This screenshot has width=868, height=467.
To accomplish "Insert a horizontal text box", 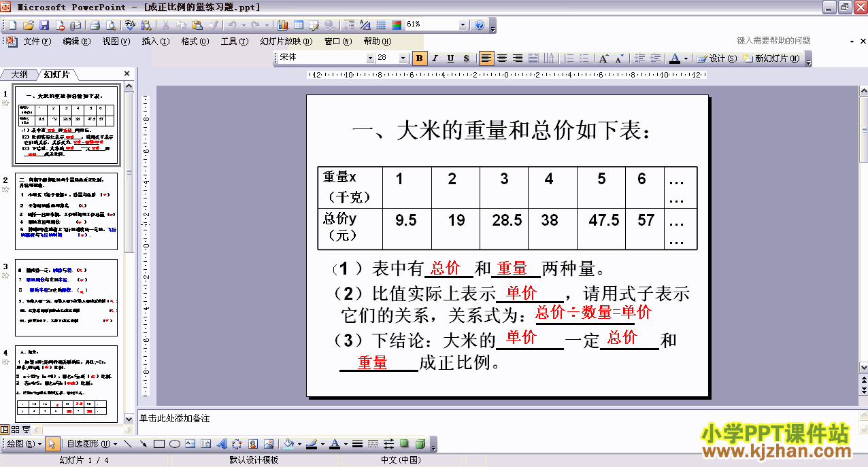I will 190,444.
